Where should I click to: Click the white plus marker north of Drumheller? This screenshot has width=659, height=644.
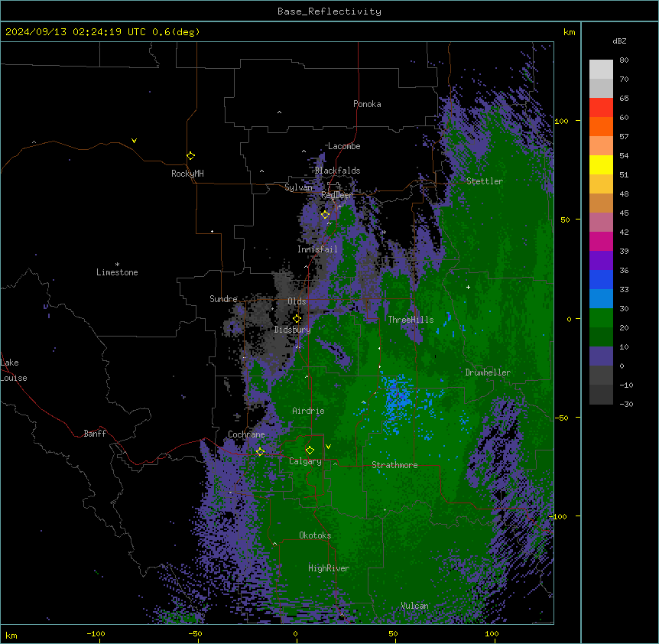click(x=468, y=287)
